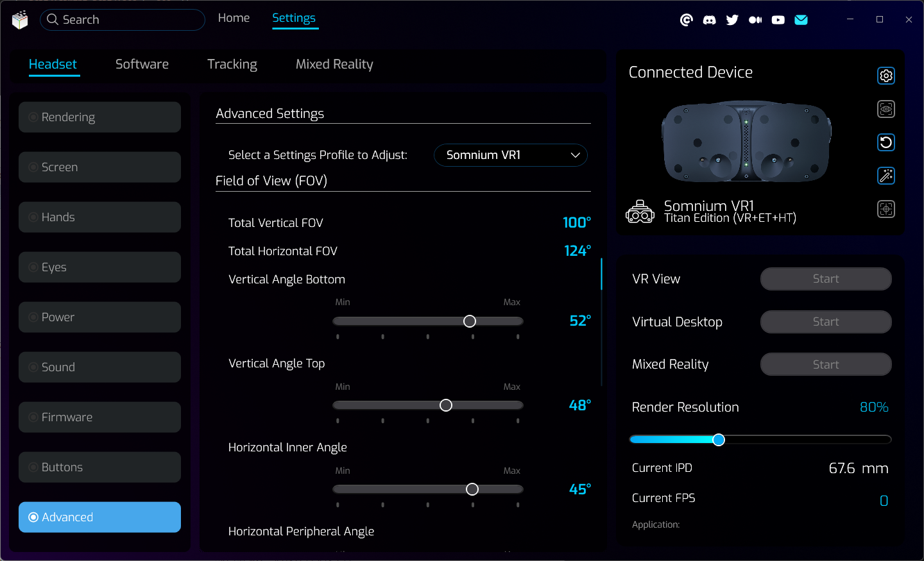Open the Twitter link icon
The image size is (924, 561).
pyautogui.click(x=732, y=20)
